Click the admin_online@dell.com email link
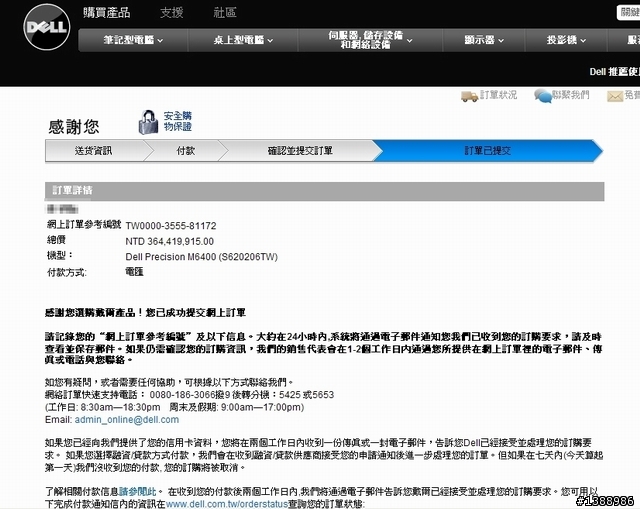The image size is (640, 509). 127,420
